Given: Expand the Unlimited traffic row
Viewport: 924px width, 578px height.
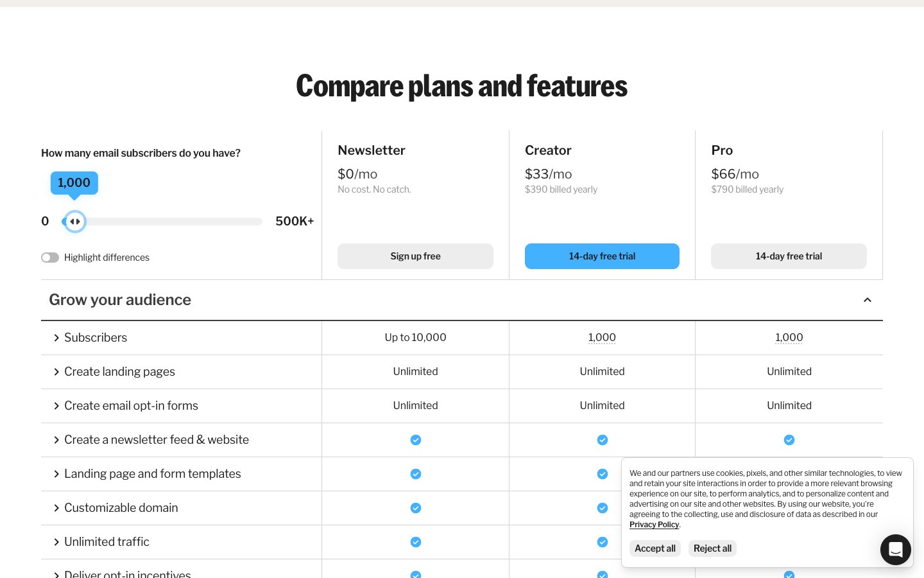Looking at the screenshot, I should [56, 542].
